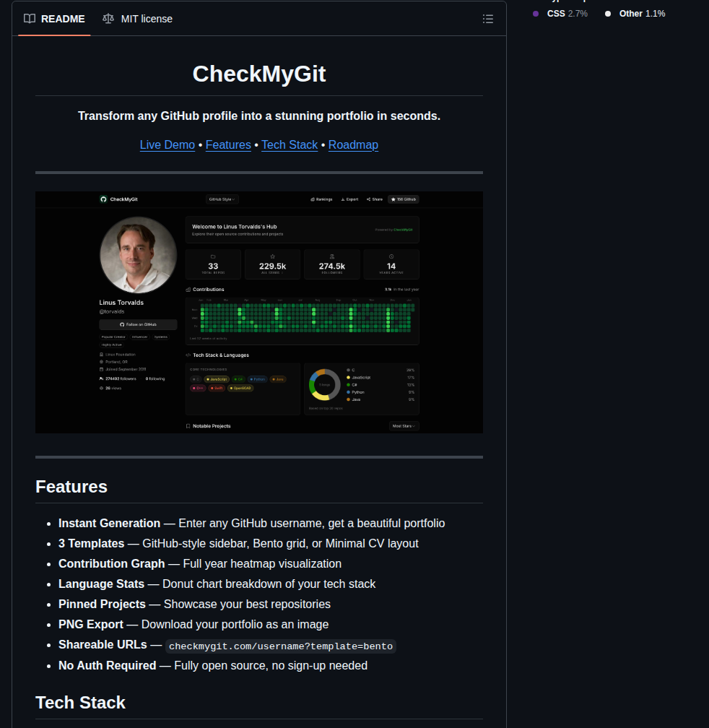This screenshot has height=728, width=709.
Task: Open the README outline list icon
Action: click(x=487, y=19)
